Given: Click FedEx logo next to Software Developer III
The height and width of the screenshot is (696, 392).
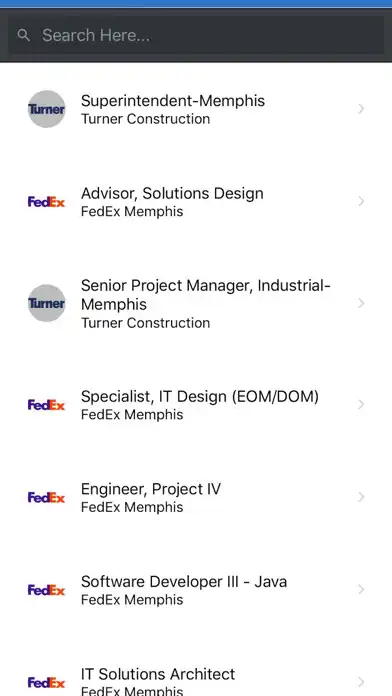Looking at the screenshot, I should pos(46,590).
